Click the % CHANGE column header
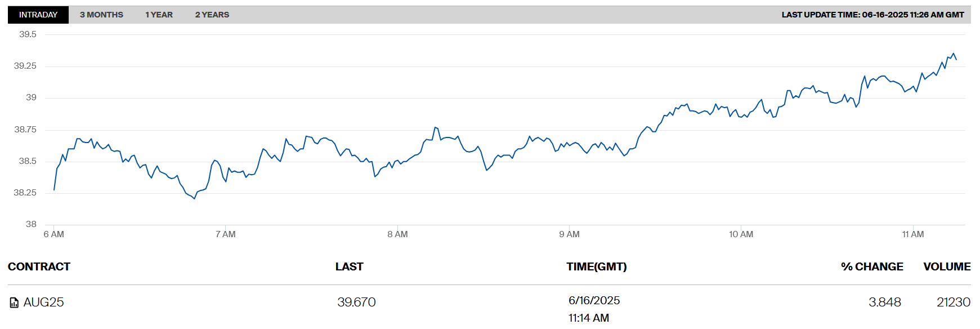This screenshot has height=329, width=980. [871, 266]
